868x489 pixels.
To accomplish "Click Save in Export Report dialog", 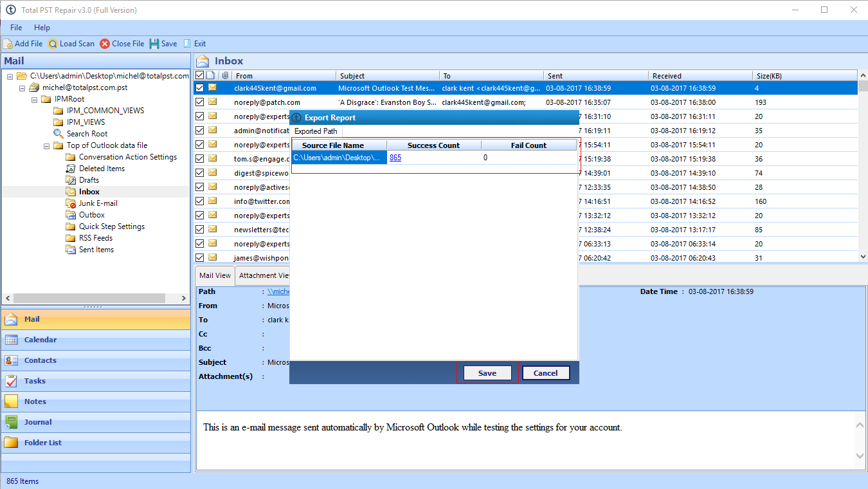I will point(487,373).
